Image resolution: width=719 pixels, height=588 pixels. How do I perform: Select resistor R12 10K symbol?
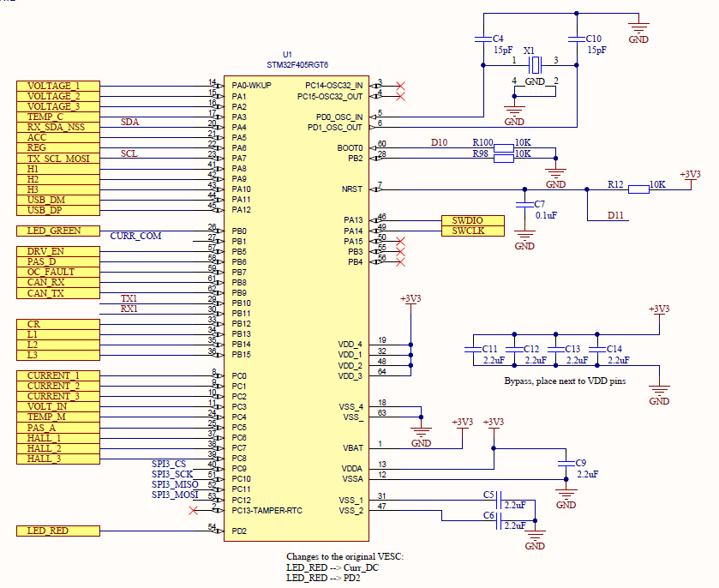click(x=638, y=189)
